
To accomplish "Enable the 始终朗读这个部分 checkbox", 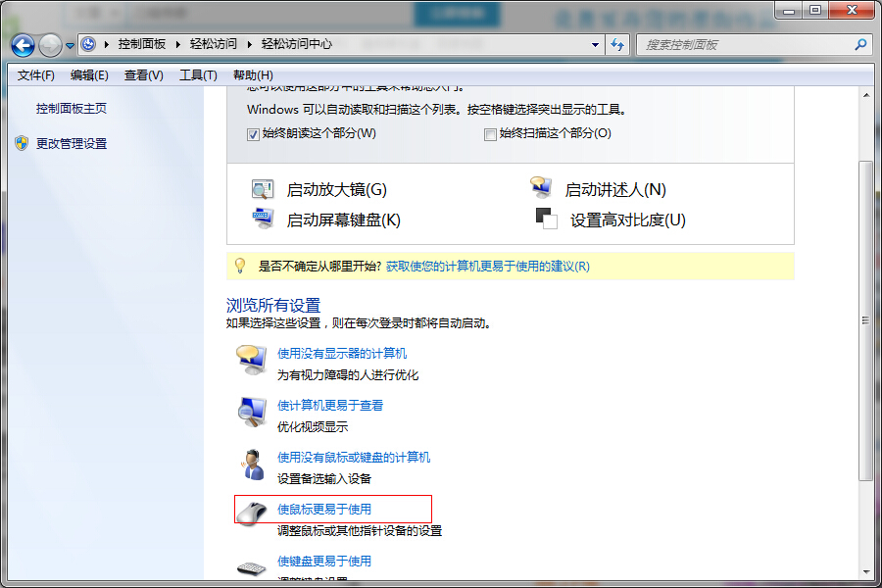I will [x=253, y=133].
